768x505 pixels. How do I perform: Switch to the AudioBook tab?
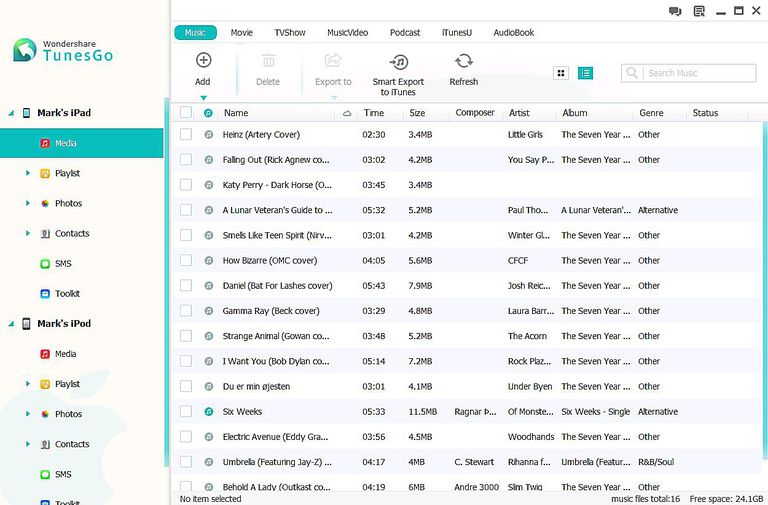[514, 33]
